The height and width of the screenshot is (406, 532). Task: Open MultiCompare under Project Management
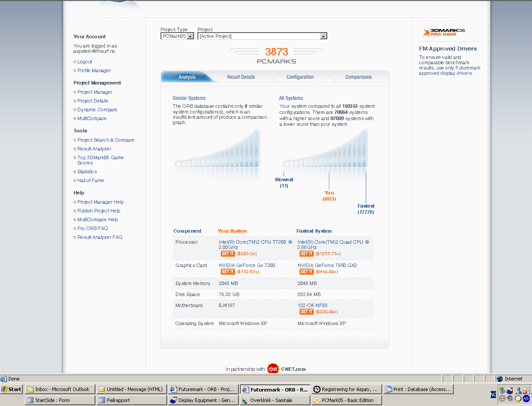point(92,119)
